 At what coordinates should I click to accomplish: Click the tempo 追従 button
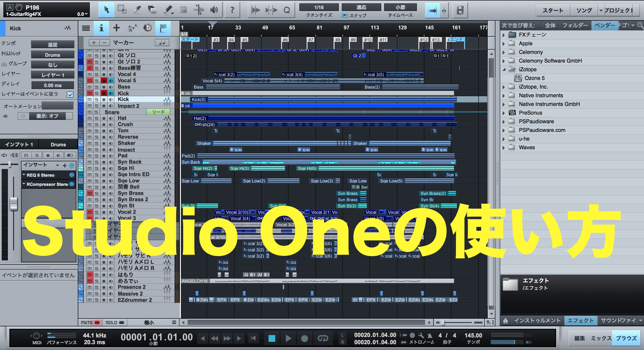[x=53, y=45]
